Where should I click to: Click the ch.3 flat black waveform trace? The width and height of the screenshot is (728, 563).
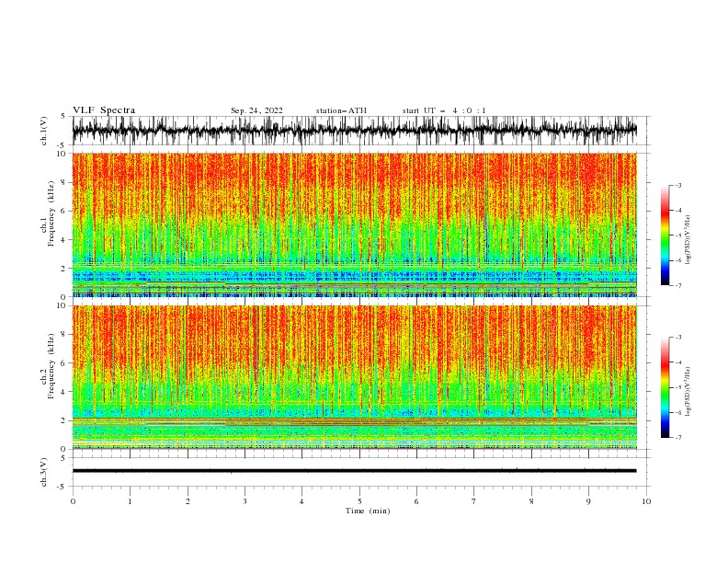[355, 471]
